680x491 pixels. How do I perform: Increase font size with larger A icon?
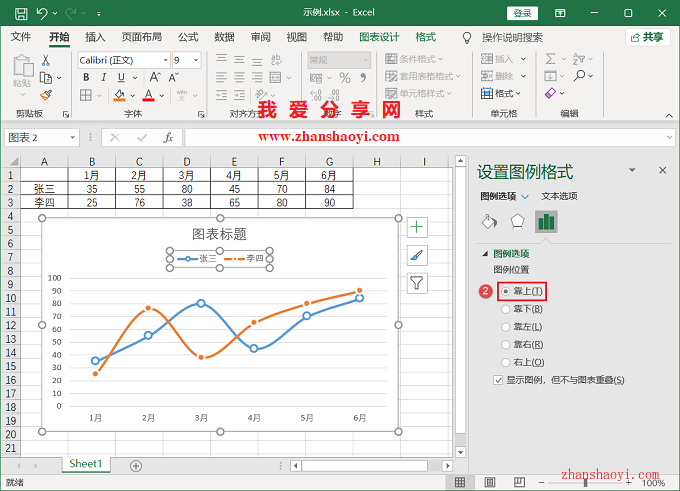tap(155, 78)
